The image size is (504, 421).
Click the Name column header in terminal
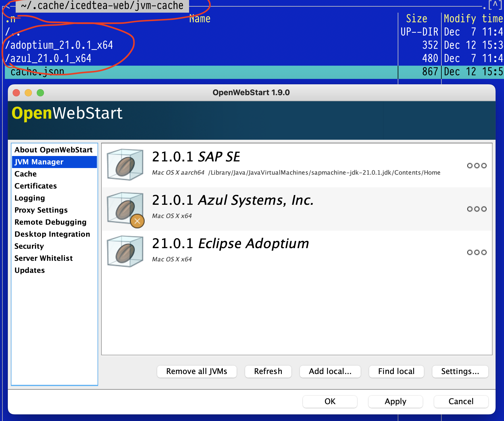tap(200, 19)
